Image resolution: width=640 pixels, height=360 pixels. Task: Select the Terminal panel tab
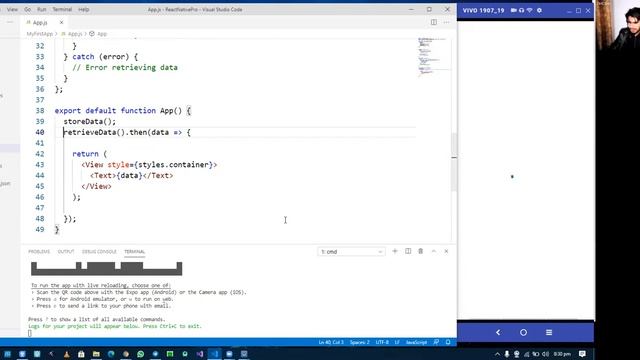(134, 251)
